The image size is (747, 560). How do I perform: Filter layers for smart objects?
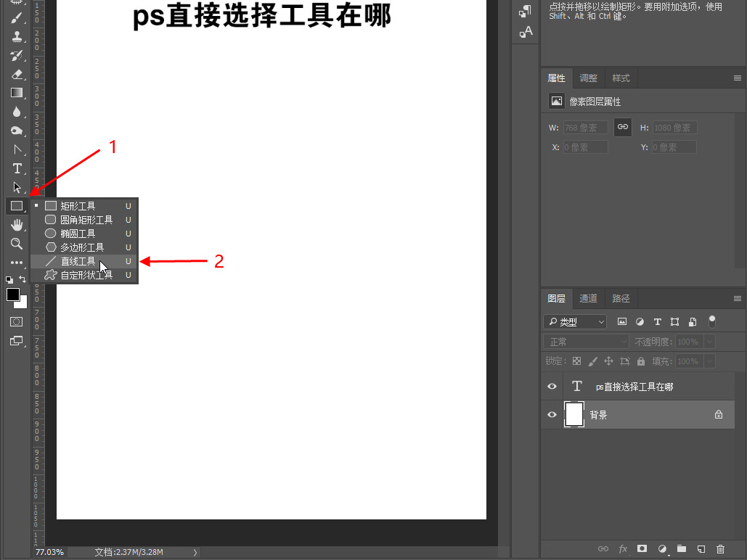tap(693, 322)
